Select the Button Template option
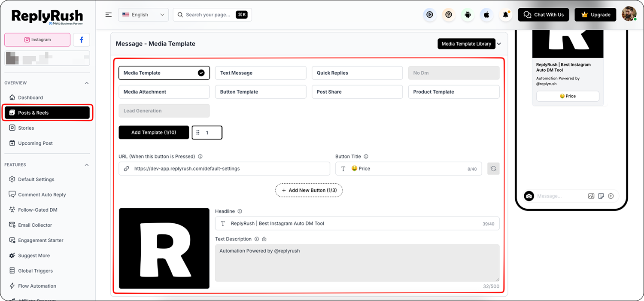The image size is (644, 301). pyautogui.click(x=261, y=92)
